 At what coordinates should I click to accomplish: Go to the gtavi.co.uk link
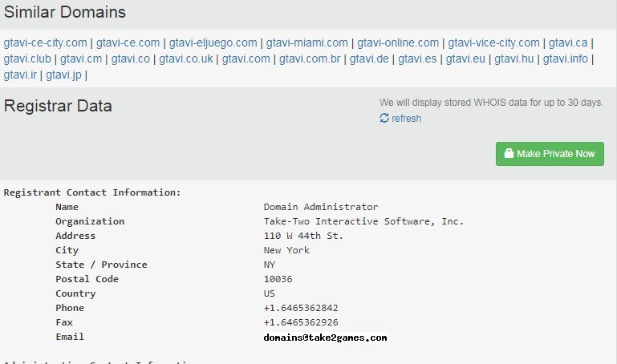click(x=185, y=59)
